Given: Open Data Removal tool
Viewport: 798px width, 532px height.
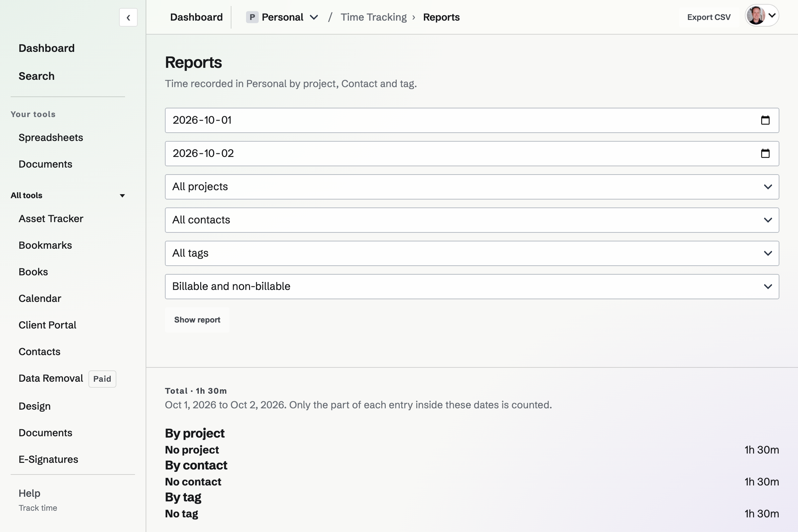Looking at the screenshot, I should coord(51,378).
